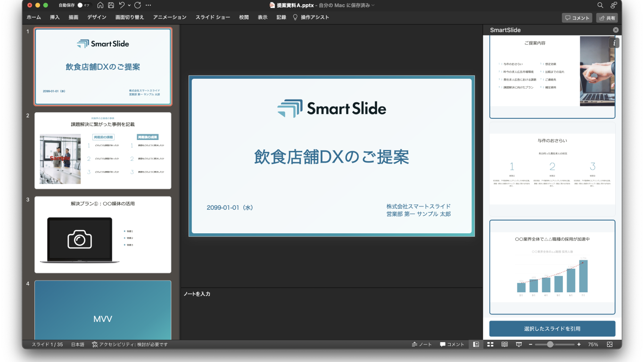Choose the ご提案内容 slide in SmartSlide pane
Viewport: 644px width, 362px height.
tap(552, 77)
